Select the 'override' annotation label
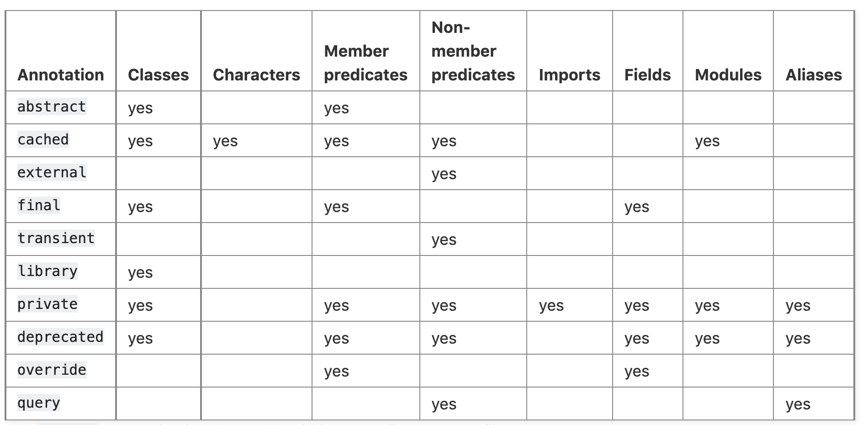868x425 pixels. click(x=52, y=370)
